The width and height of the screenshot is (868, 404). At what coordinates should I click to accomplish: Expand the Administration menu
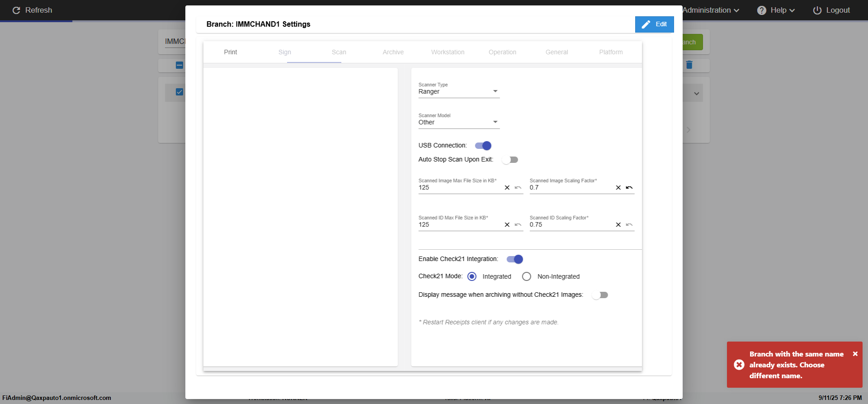(710, 10)
